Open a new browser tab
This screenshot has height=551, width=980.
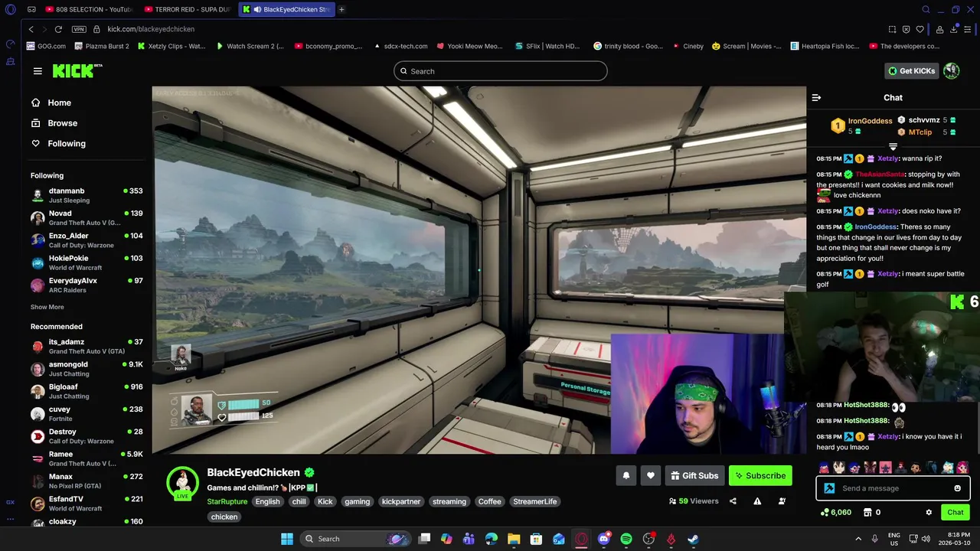[341, 9]
